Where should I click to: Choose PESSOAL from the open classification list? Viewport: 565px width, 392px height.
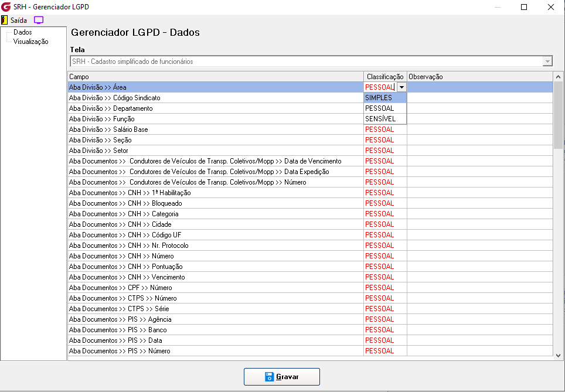pos(385,108)
